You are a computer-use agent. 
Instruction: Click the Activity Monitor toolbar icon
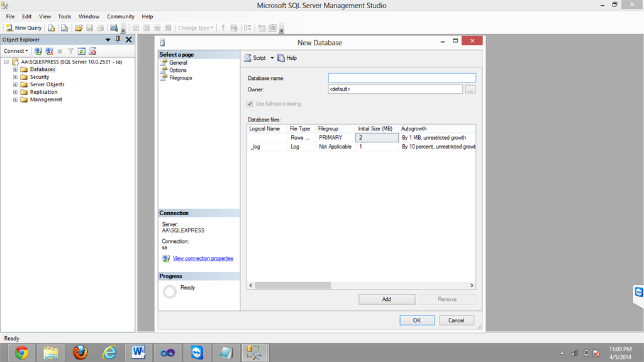(114, 28)
